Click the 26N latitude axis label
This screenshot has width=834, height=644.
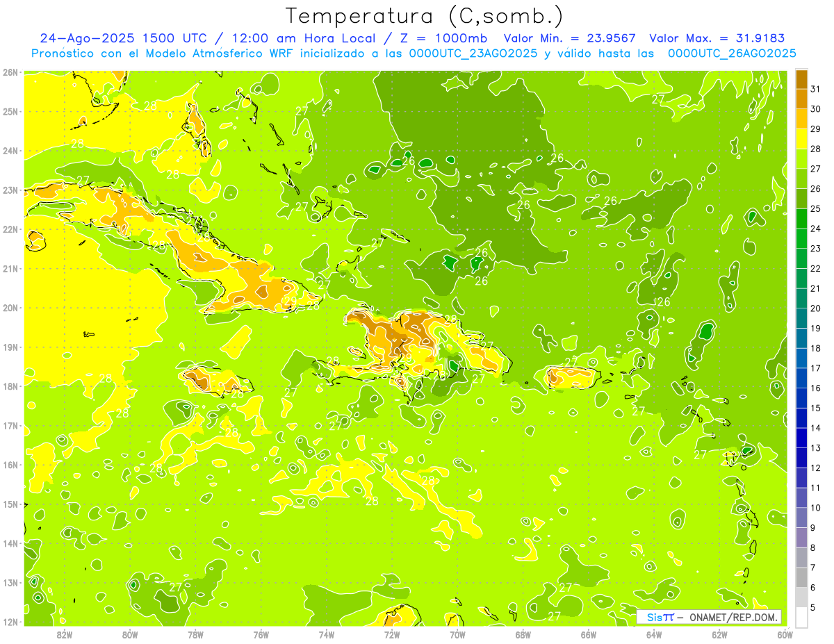[x=10, y=72]
